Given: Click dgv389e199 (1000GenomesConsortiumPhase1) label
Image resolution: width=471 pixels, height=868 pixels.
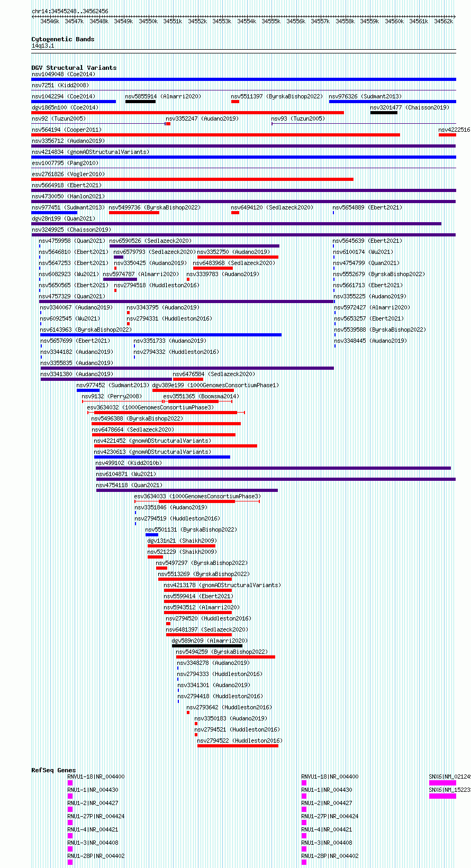Looking at the screenshot, I should point(215,385).
